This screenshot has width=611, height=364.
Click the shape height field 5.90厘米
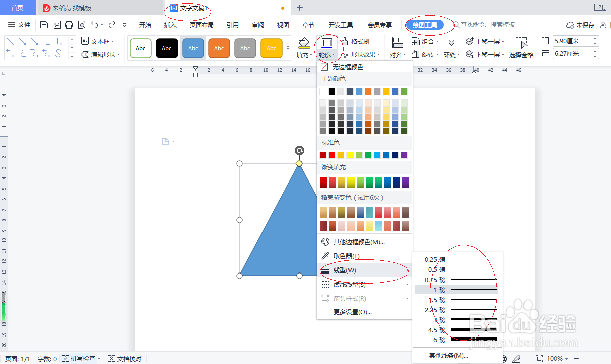[x=576, y=41]
